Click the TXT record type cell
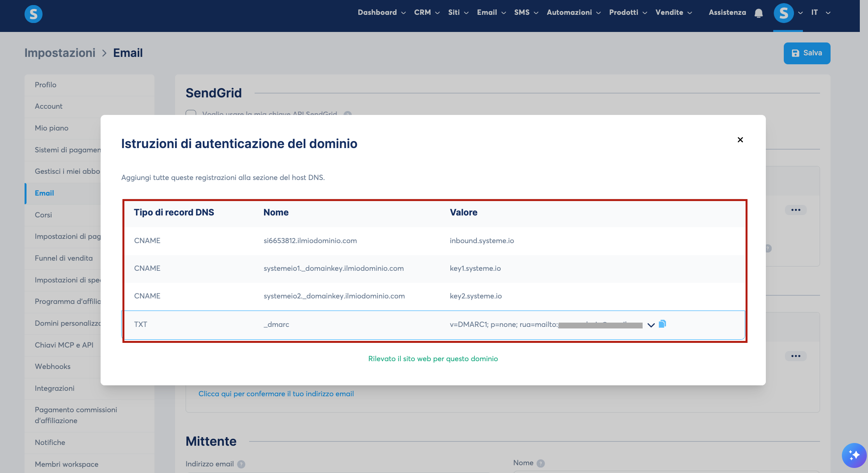This screenshot has height=473, width=868. [x=140, y=325]
